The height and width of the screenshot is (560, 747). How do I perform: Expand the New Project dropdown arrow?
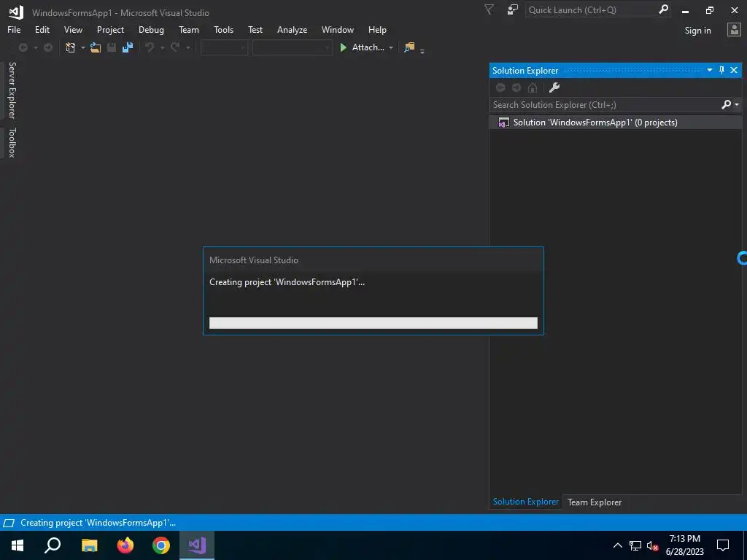pos(82,47)
